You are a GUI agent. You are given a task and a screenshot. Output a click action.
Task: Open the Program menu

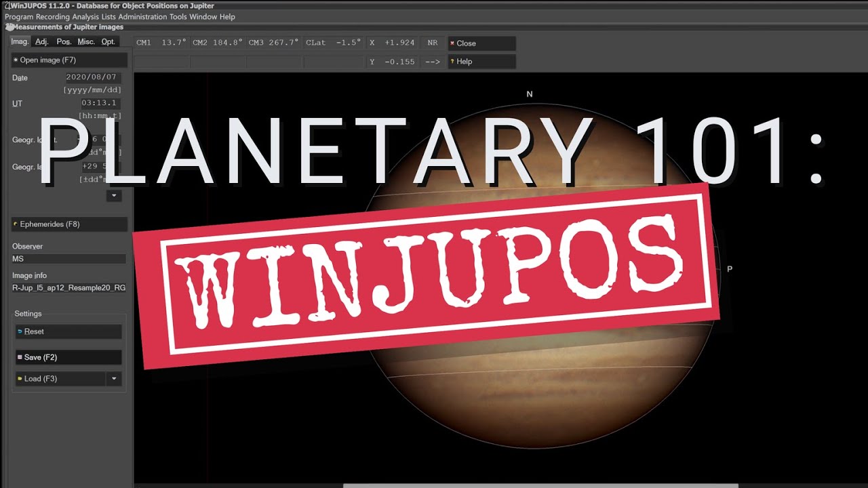[x=19, y=17]
